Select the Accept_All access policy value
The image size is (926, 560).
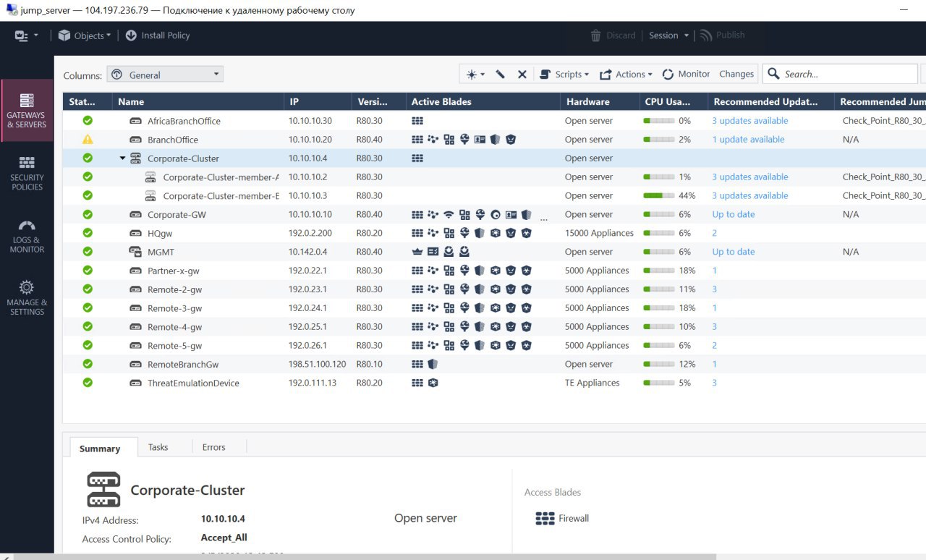pos(224,538)
